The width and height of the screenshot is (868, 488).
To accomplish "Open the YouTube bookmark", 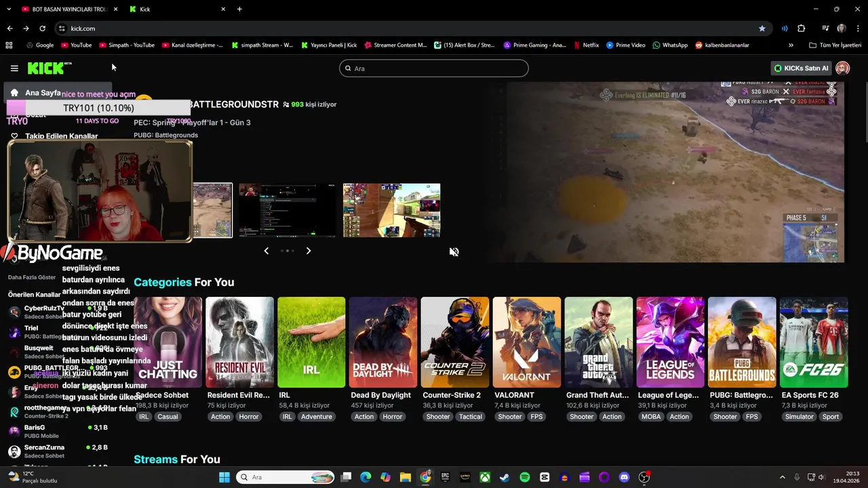I will [77, 45].
